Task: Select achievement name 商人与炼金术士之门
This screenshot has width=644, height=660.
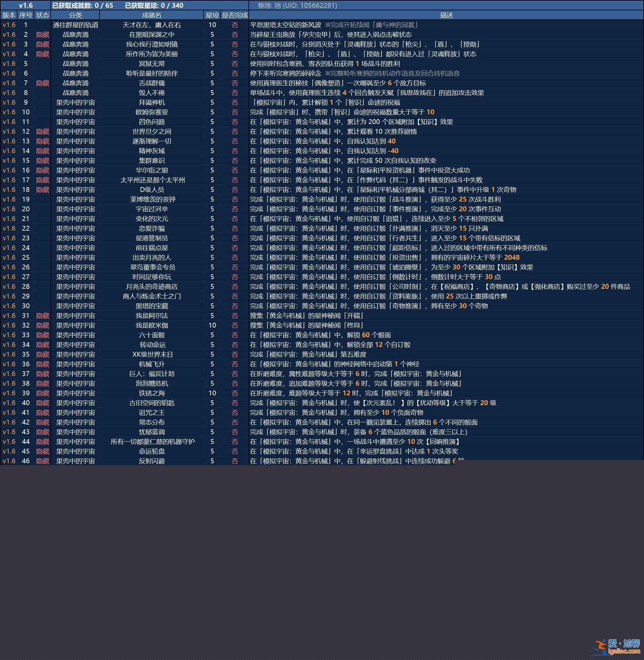Action: tap(152, 296)
